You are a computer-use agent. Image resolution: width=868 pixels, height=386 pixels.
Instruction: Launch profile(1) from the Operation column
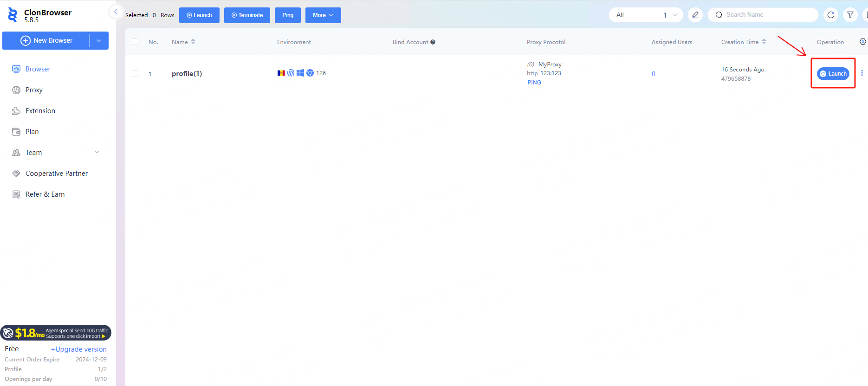point(833,74)
